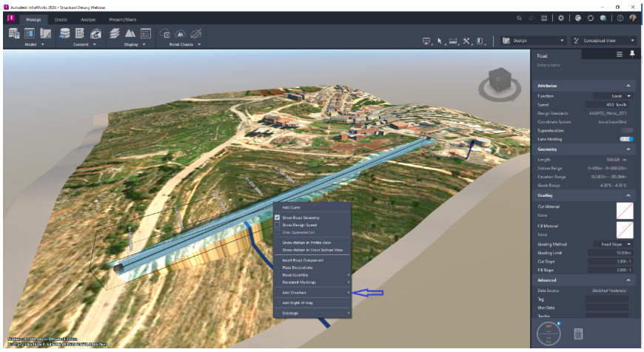
Task: Click the crossed tools edit icon
Action: coord(466,41)
